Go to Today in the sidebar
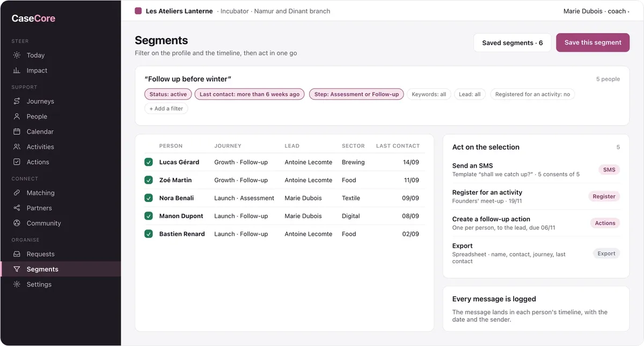The height and width of the screenshot is (346, 644). 60,55
